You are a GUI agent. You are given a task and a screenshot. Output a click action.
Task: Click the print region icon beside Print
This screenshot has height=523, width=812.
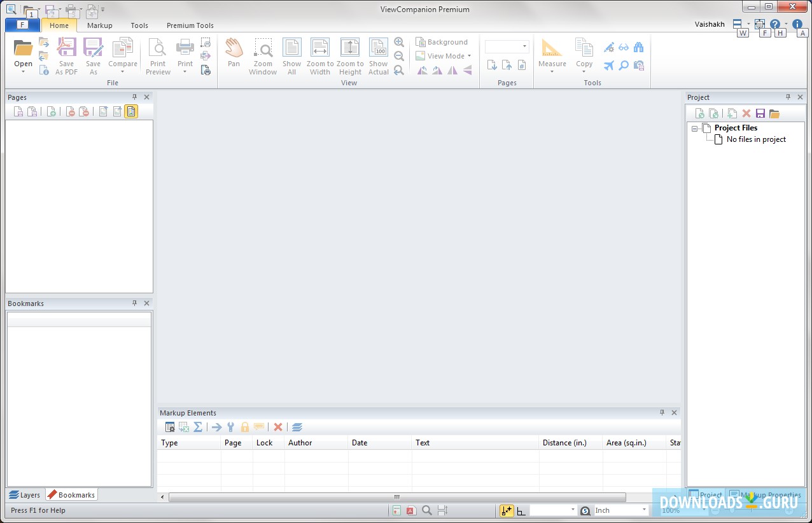(x=206, y=42)
